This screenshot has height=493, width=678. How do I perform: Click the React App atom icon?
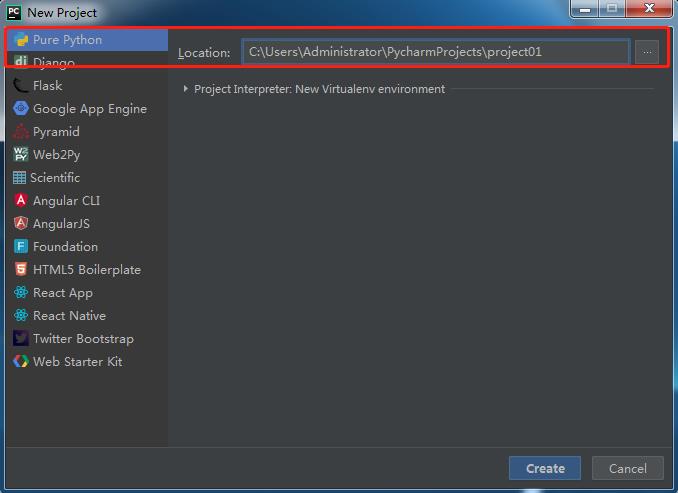click(20, 292)
